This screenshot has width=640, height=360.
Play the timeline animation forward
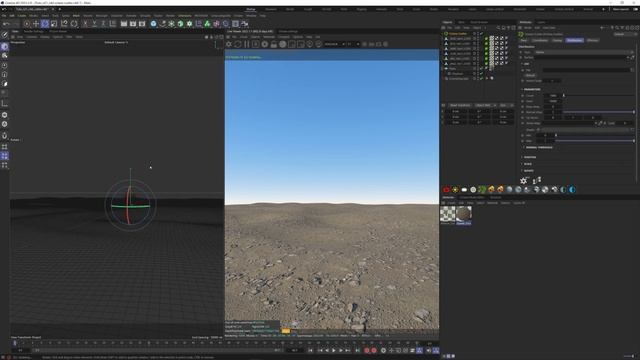coord(334,350)
